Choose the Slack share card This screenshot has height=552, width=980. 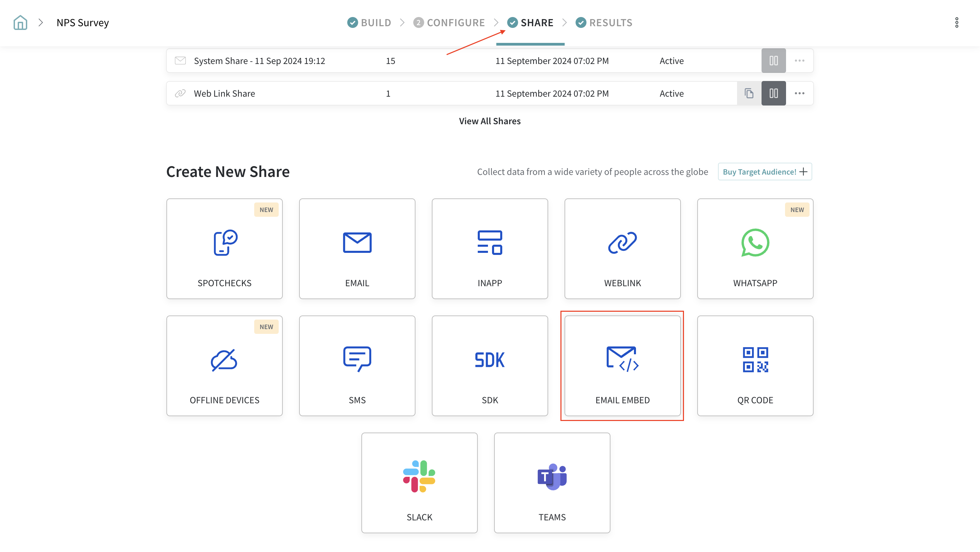pyautogui.click(x=419, y=483)
